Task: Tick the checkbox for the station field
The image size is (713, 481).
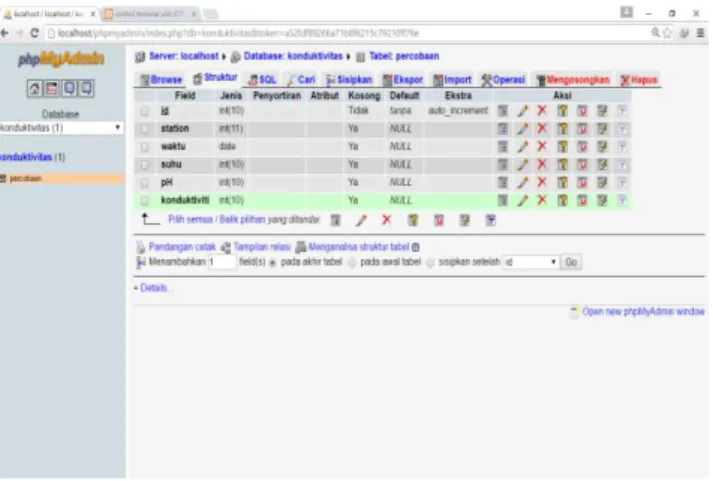Action: (x=145, y=130)
